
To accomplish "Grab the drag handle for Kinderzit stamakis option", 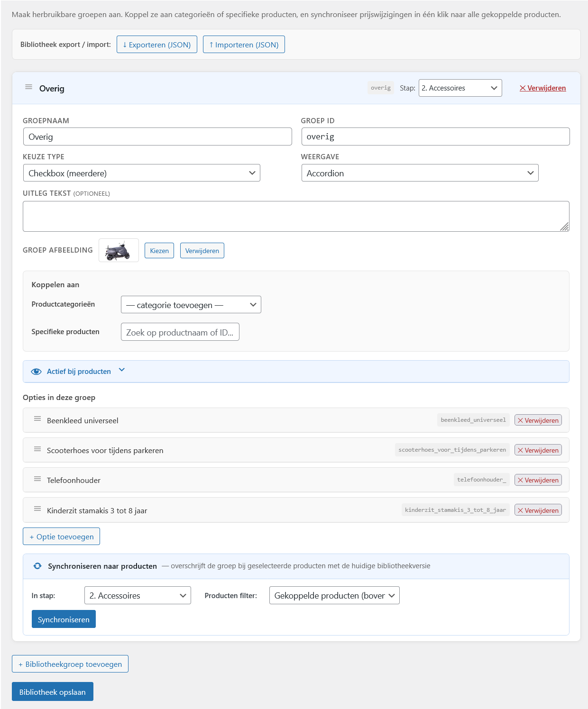I will coord(37,509).
